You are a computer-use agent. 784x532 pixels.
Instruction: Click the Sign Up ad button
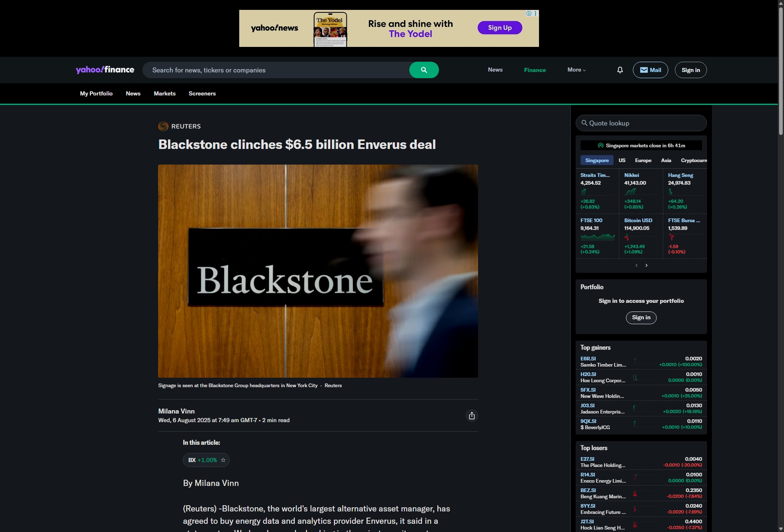(x=499, y=28)
